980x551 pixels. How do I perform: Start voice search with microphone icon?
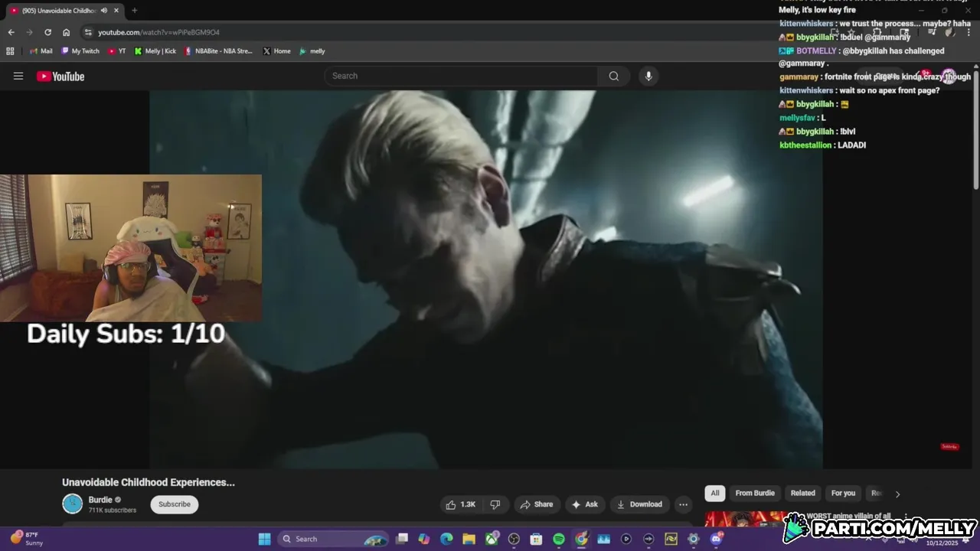point(648,76)
